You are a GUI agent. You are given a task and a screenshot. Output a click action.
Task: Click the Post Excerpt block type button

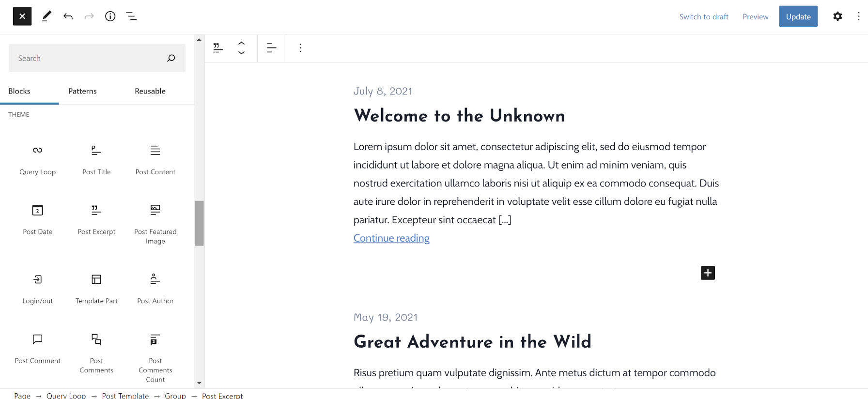click(x=218, y=48)
